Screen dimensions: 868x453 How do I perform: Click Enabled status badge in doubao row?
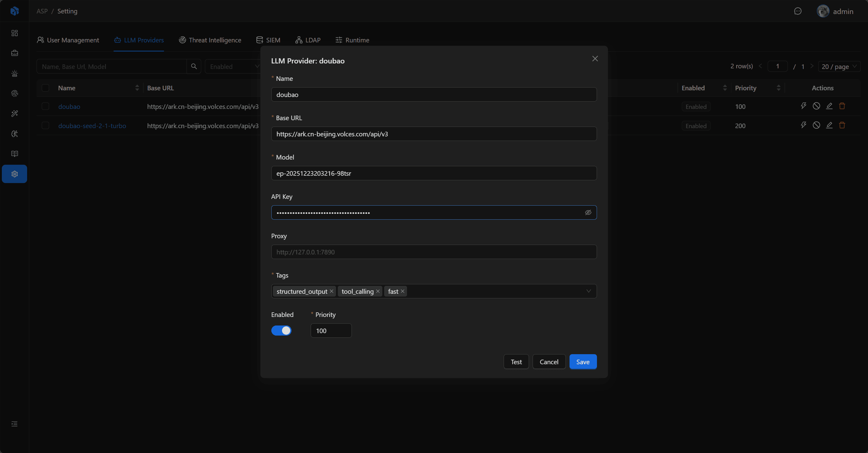pyautogui.click(x=696, y=106)
